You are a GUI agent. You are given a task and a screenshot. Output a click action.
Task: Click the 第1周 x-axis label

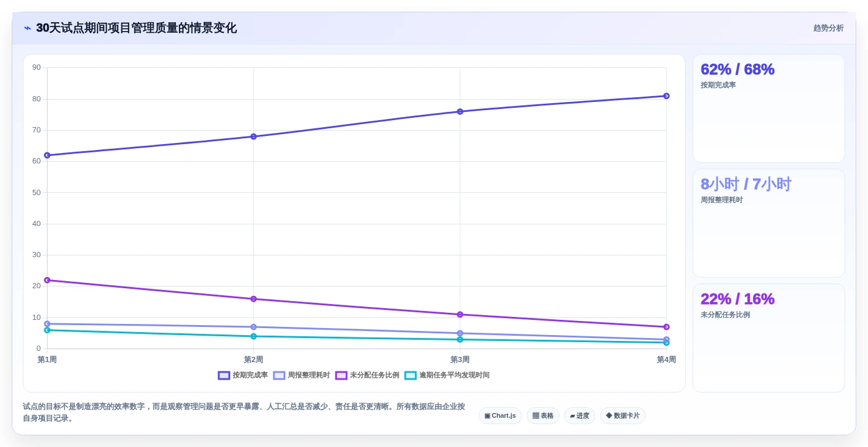pyautogui.click(x=47, y=360)
